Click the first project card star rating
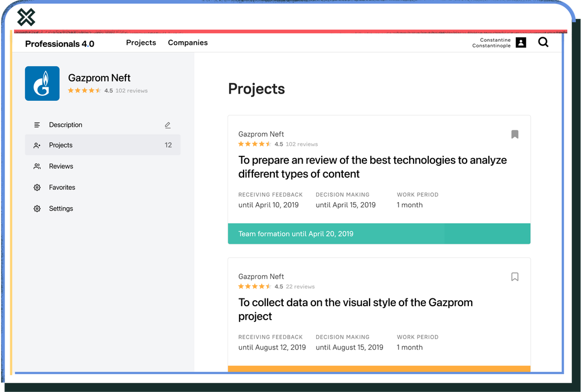582x392 pixels. click(255, 144)
